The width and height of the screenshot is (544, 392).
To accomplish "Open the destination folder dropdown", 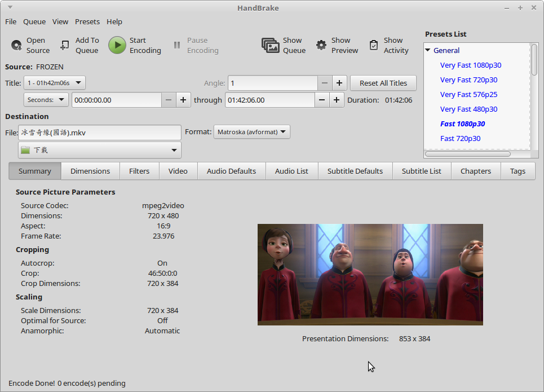I will coord(100,150).
